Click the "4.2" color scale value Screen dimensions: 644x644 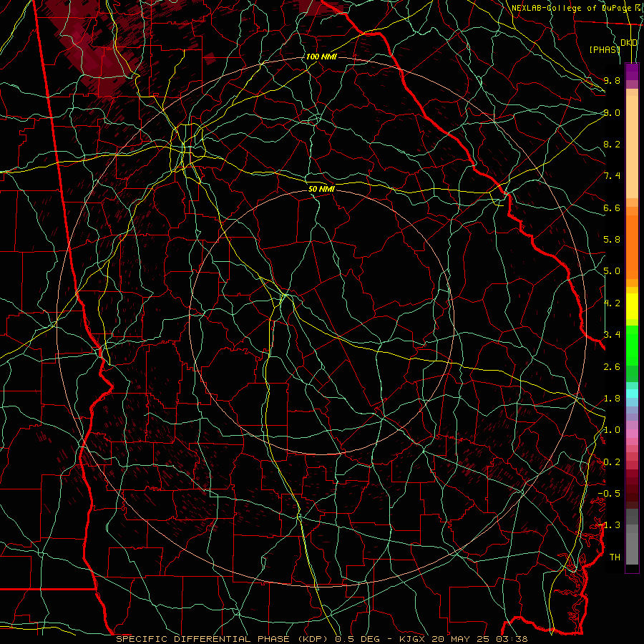tap(612, 303)
